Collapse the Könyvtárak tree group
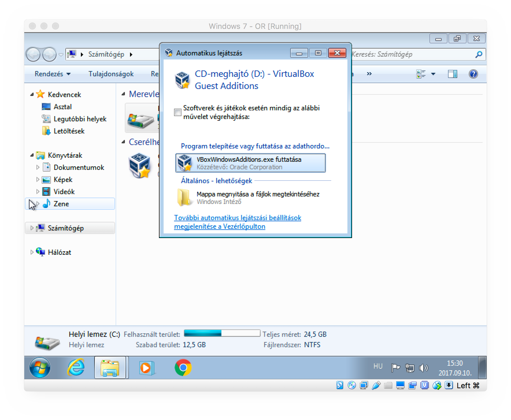The width and height of the screenshot is (511, 420). pos(32,155)
